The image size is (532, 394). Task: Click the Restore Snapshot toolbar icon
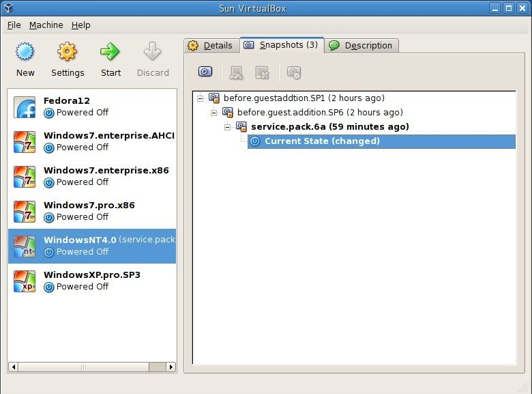(x=237, y=72)
